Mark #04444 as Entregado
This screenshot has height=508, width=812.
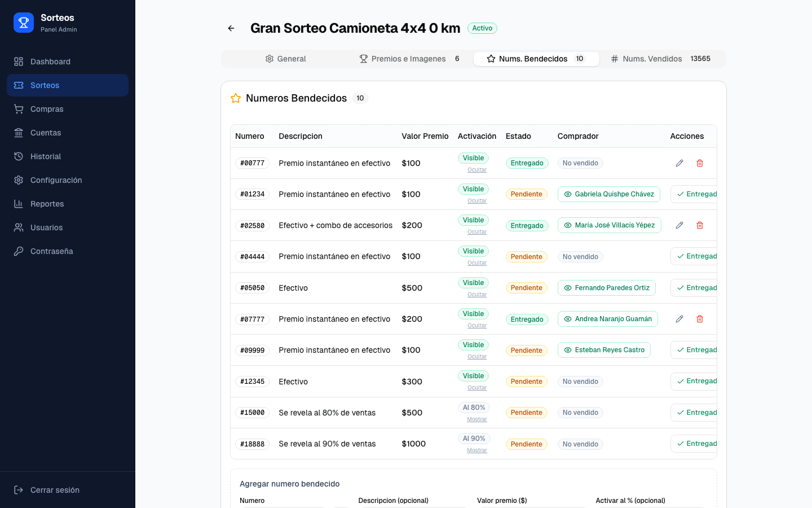tap(694, 256)
